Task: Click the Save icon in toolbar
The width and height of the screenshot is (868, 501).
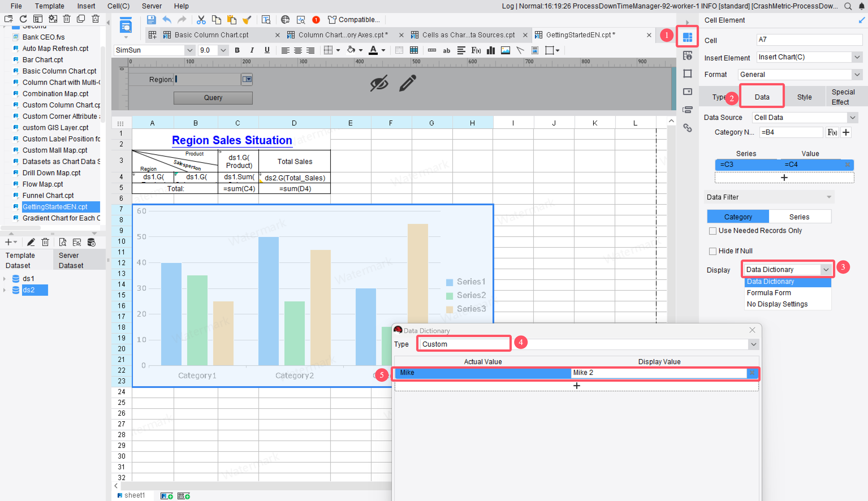Action: pos(151,20)
